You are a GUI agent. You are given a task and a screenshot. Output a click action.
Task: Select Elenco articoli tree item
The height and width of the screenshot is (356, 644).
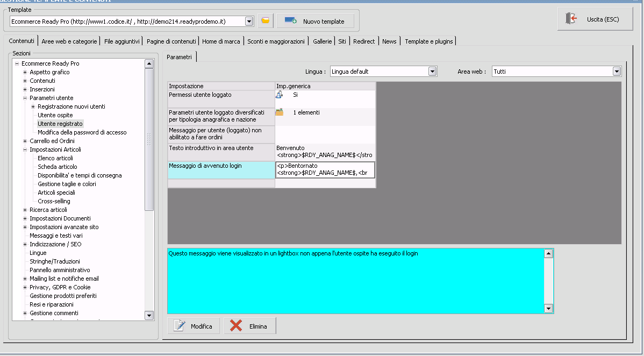pos(55,158)
